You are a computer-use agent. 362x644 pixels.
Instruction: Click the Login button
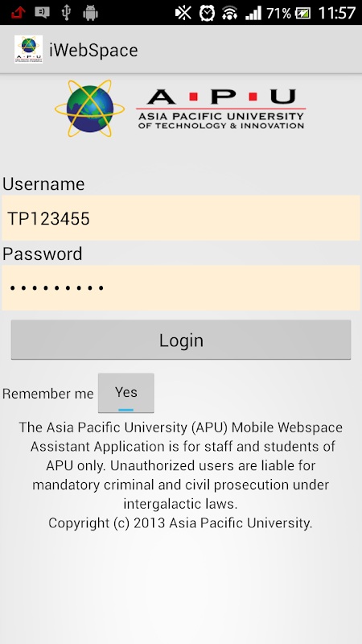coord(181,340)
